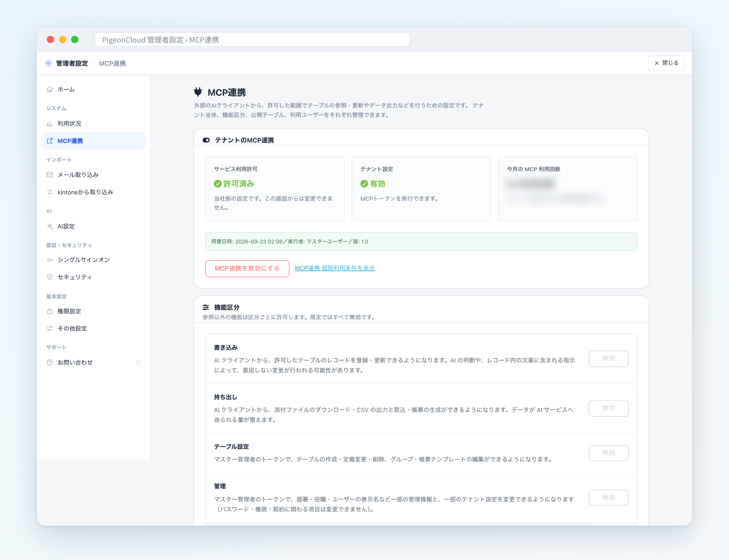This screenshot has width=729, height=560.
Task: Click the envelope icon beside メール取り込み
Action: pyautogui.click(x=50, y=175)
